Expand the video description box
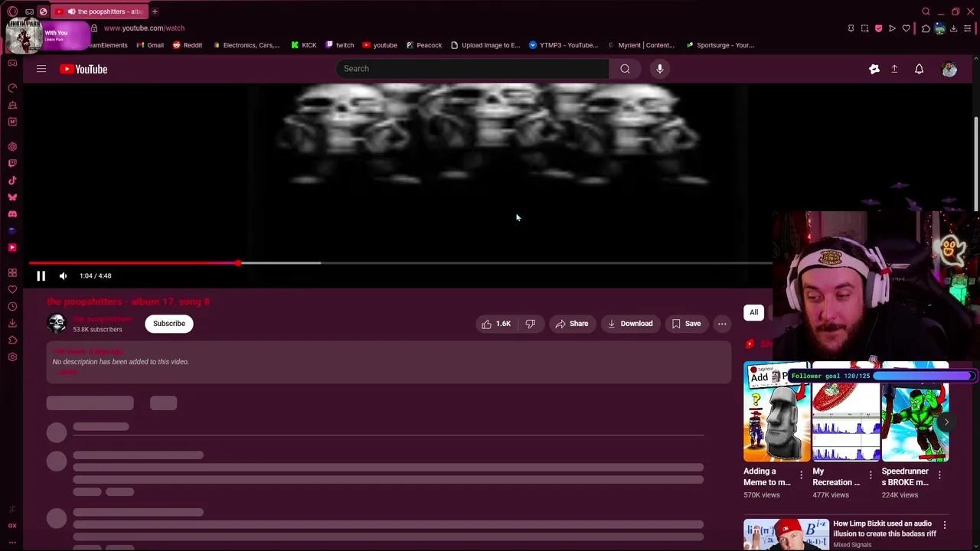The width and height of the screenshot is (980, 551). [389, 361]
